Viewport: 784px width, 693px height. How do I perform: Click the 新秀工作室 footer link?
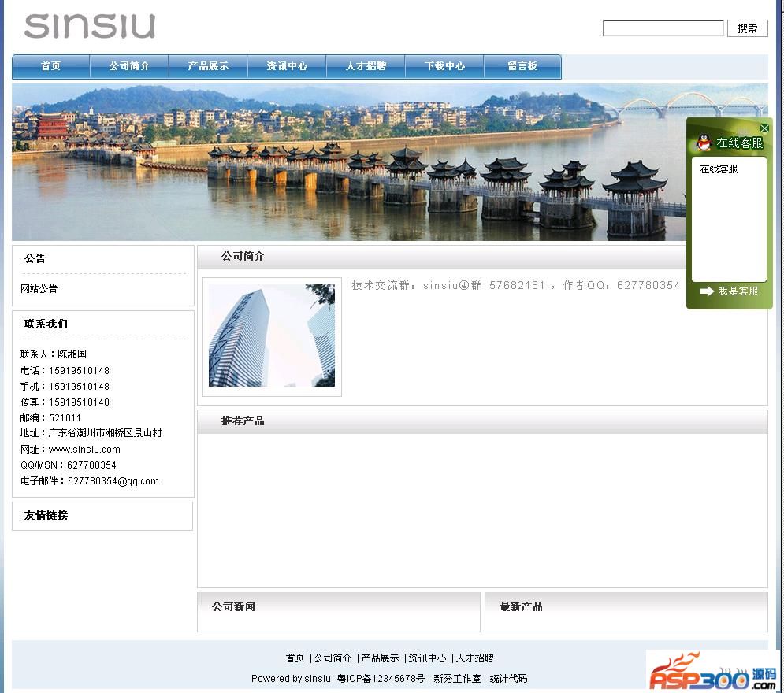[x=457, y=679]
